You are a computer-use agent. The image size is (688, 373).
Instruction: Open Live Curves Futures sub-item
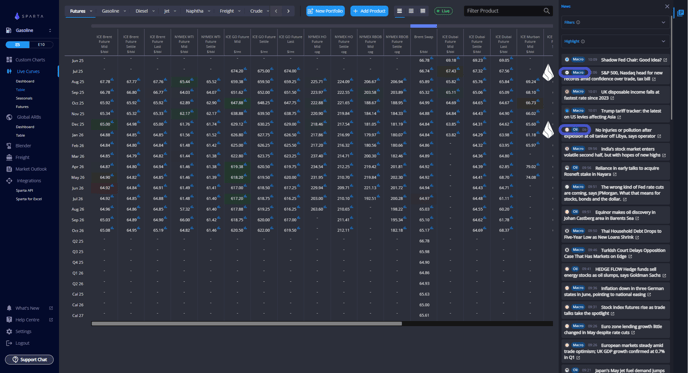pos(22,107)
